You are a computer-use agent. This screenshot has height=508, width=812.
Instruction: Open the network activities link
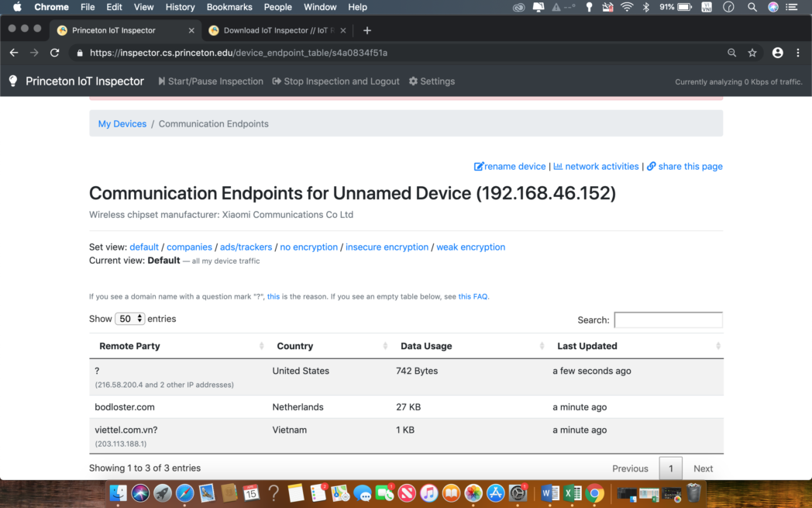tap(596, 167)
